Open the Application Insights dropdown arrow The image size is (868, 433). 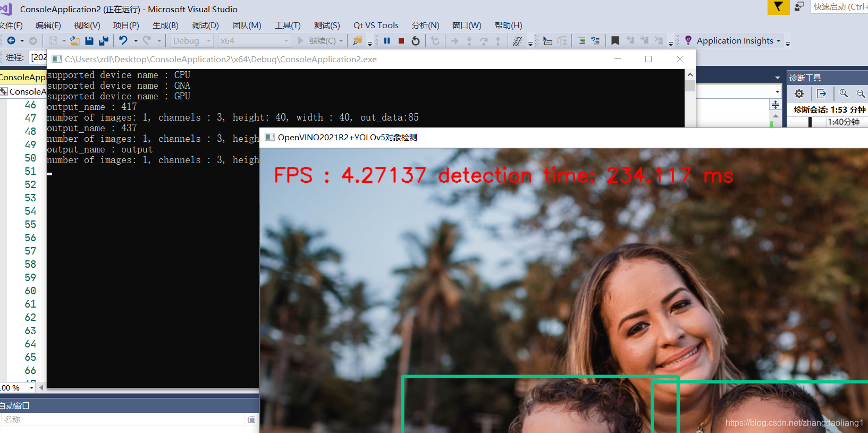tap(779, 41)
